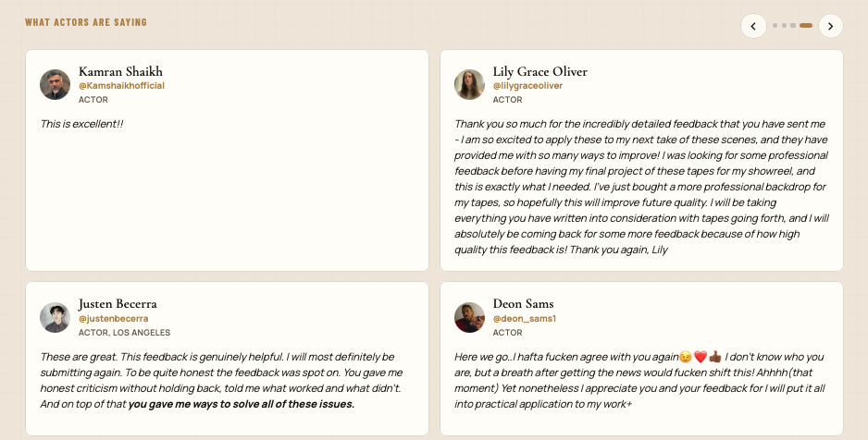Click the Deon Sams name heading
The height and width of the screenshot is (440, 868).
coord(523,303)
